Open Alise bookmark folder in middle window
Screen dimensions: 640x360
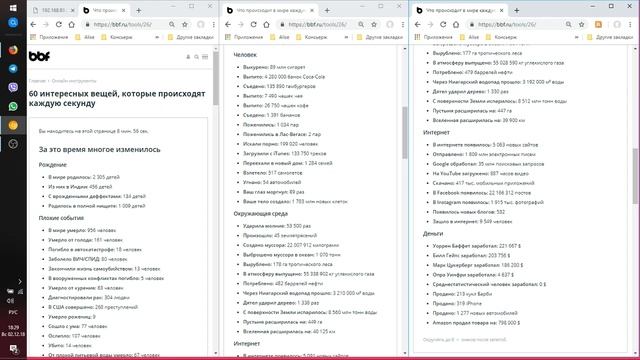coord(280,37)
